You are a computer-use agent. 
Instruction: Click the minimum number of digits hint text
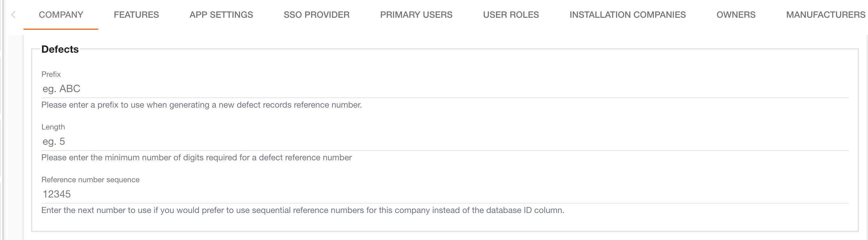coord(196,158)
